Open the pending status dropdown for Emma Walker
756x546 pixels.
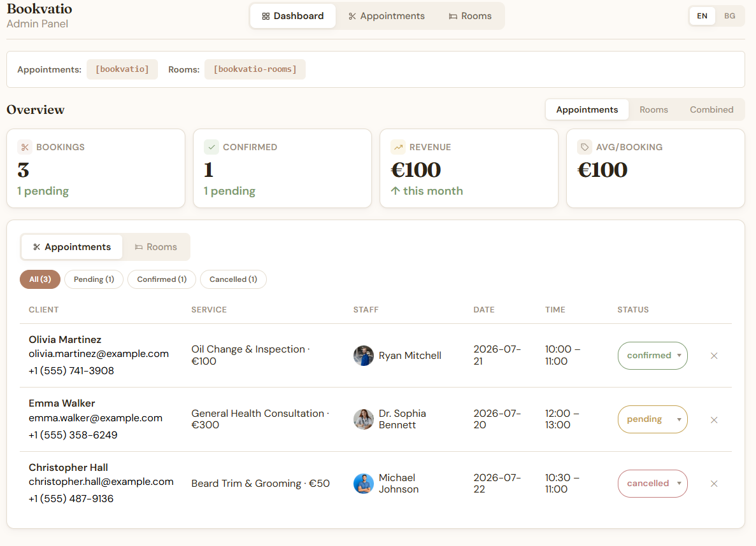pos(652,419)
